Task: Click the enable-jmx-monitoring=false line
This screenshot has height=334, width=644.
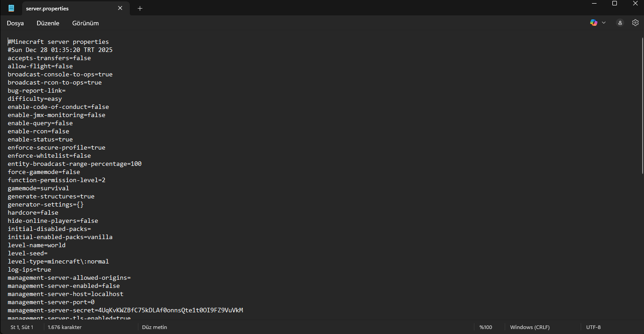Action: click(57, 115)
